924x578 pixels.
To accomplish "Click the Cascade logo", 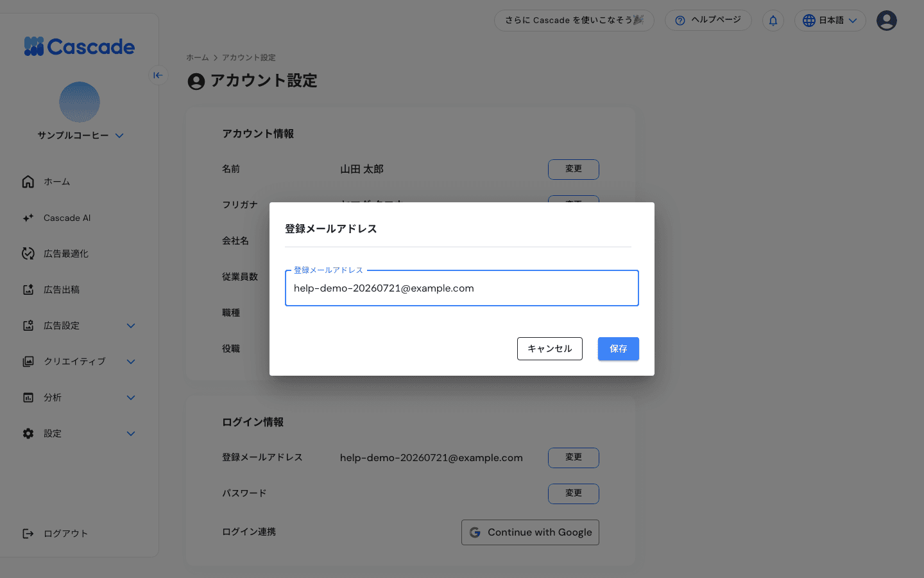I will pyautogui.click(x=80, y=46).
